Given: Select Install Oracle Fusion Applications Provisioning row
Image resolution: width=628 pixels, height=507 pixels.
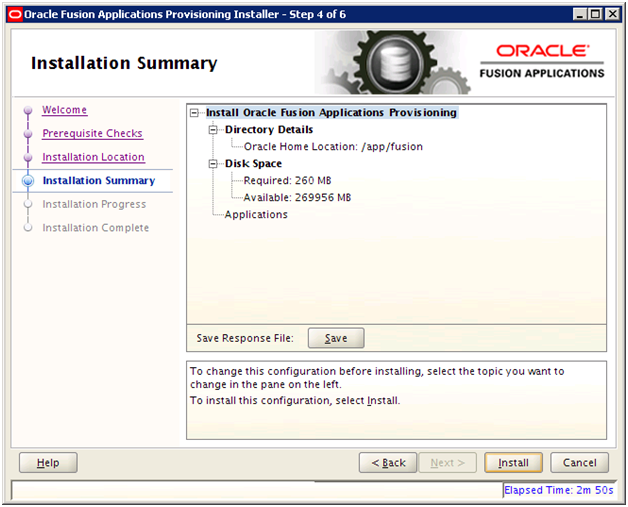Looking at the screenshot, I should tap(331, 113).
